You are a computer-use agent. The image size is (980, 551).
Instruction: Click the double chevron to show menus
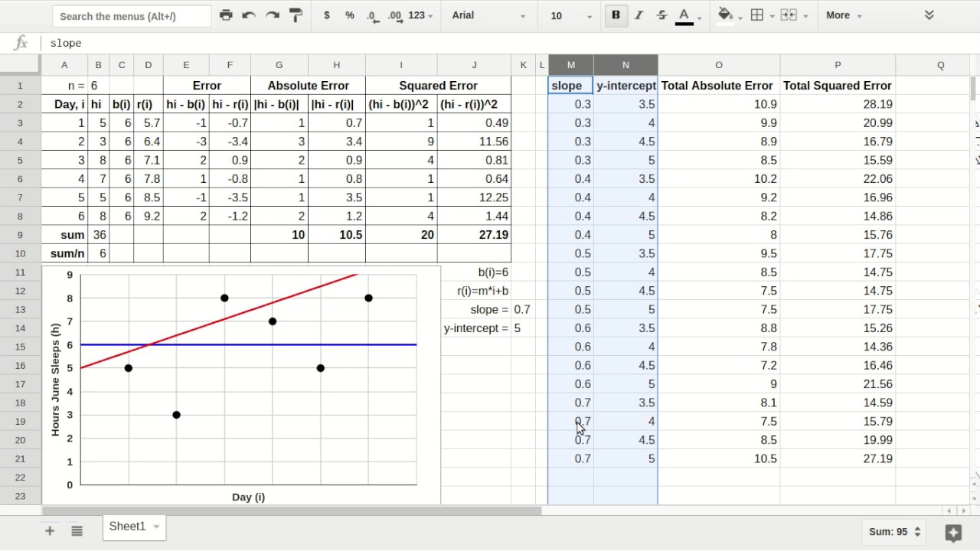point(929,15)
